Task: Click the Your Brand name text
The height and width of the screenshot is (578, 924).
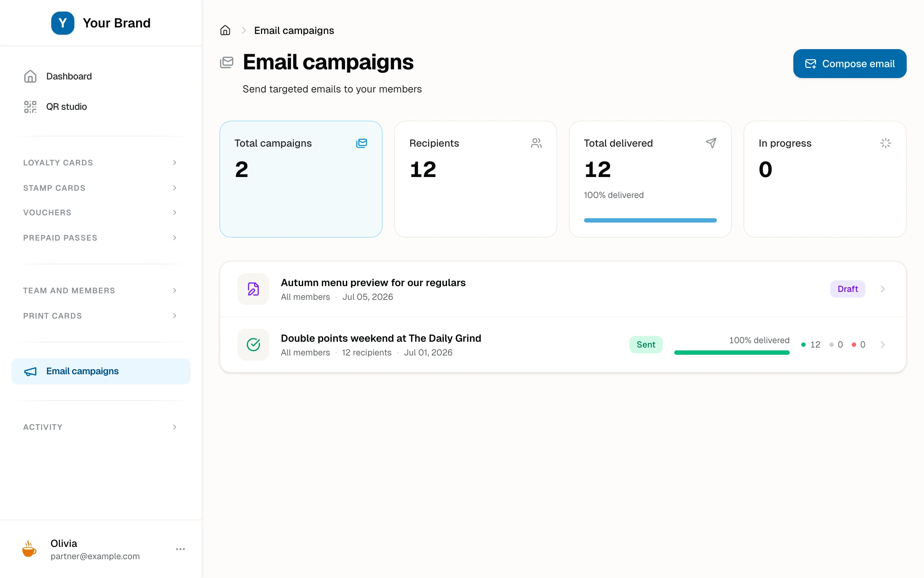Action: pyautogui.click(x=117, y=23)
